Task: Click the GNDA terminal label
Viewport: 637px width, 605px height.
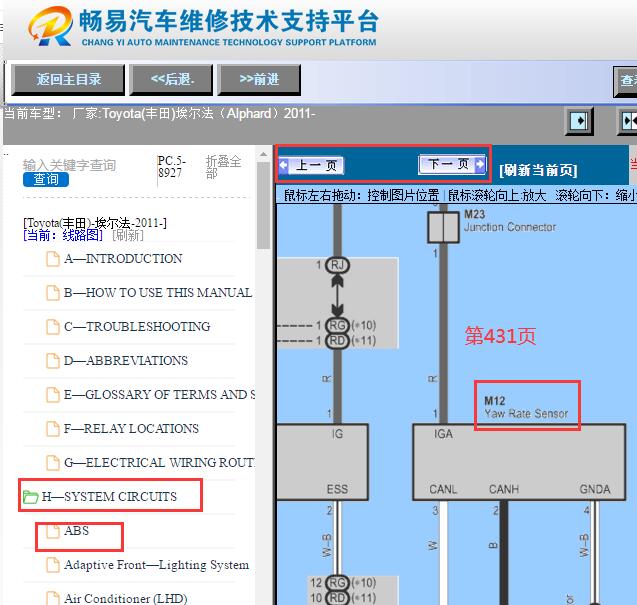Action: (595, 489)
